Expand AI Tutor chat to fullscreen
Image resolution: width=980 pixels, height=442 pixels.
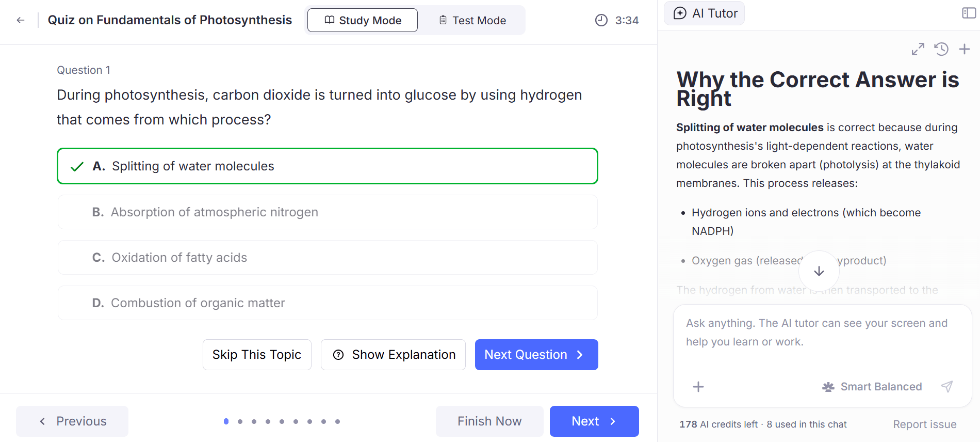(x=918, y=49)
